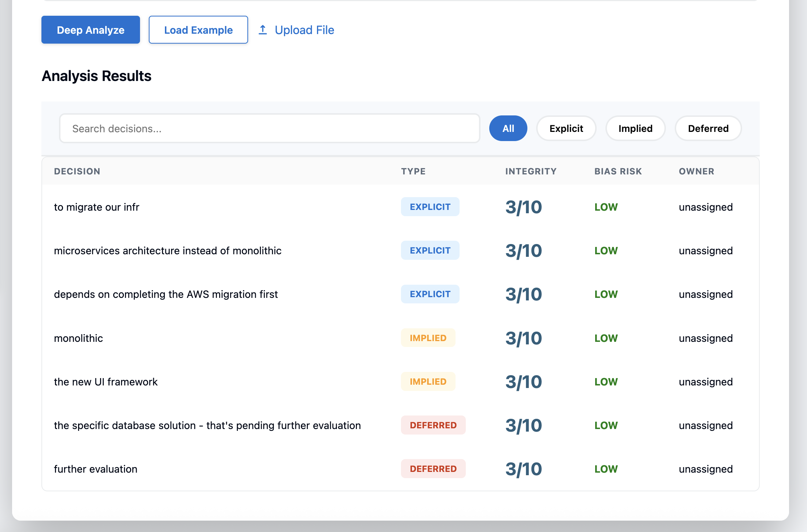Image resolution: width=807 pixels, height=532 pixels.
Task: Open the Upload File link
Action: (x=304, y=30)
